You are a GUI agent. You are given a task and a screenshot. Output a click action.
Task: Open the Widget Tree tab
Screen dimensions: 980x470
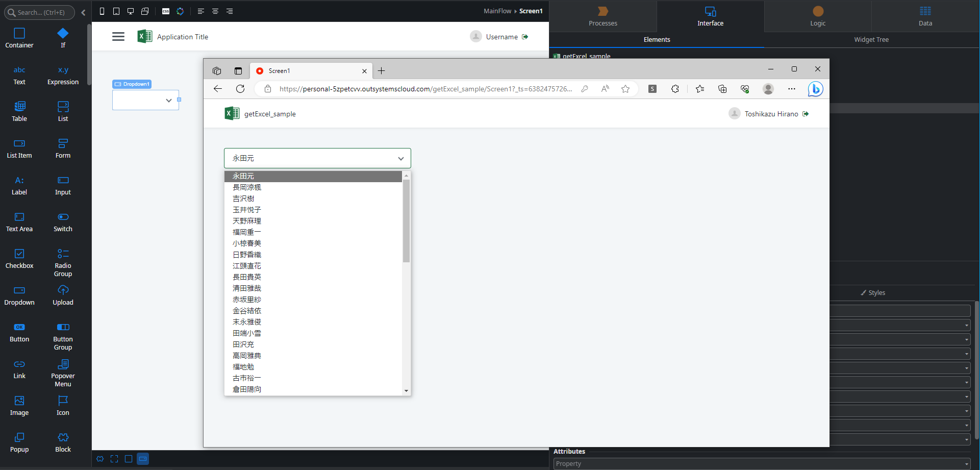point(871,40)
